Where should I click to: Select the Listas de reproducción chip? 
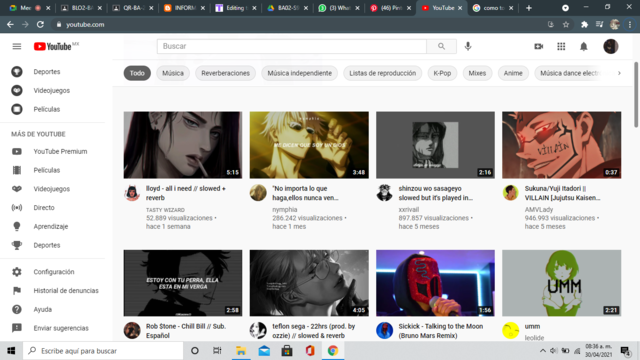tap(382, 73)
